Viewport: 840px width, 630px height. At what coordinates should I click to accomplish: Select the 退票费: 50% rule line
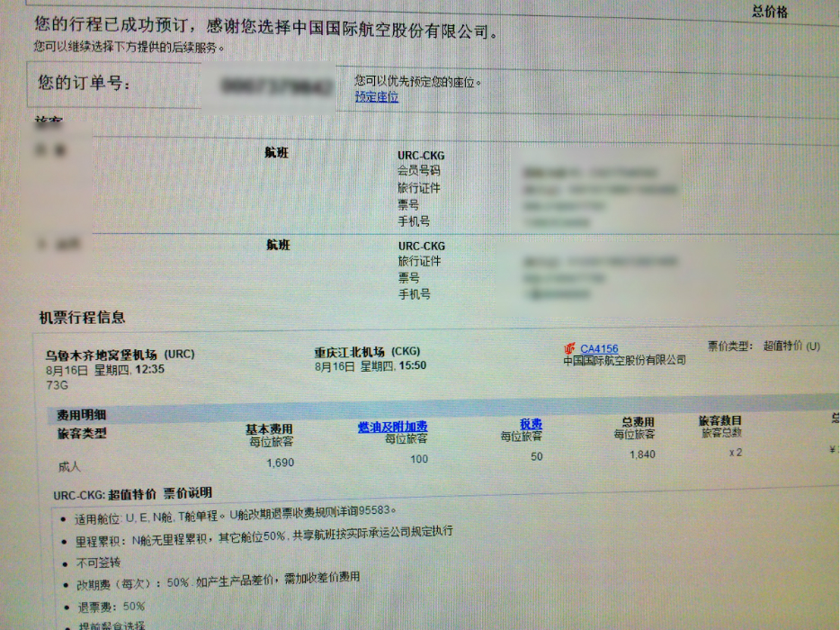point(112,607)
